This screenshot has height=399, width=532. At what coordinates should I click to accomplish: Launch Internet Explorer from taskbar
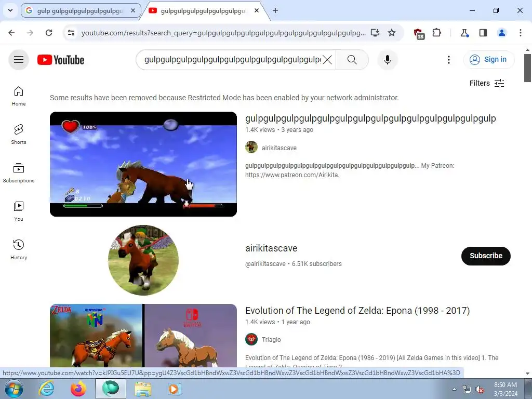[46, 389]
